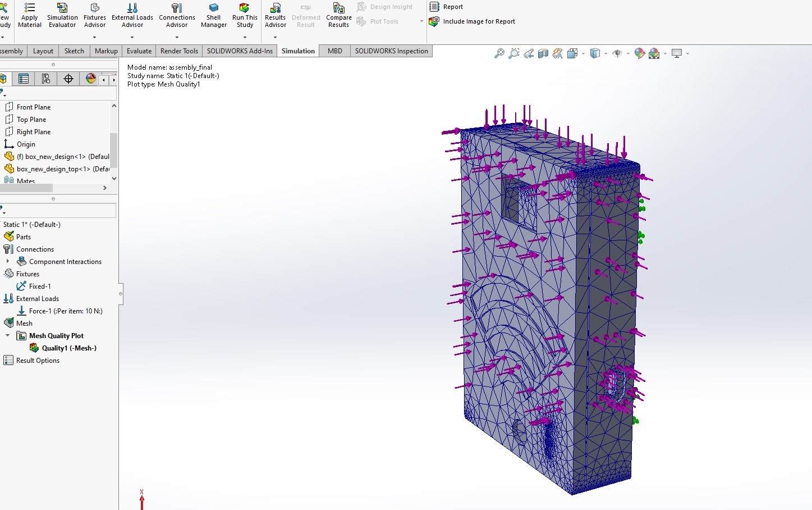
Task: Click the Apply Scene icon
Action: (654, 53)
